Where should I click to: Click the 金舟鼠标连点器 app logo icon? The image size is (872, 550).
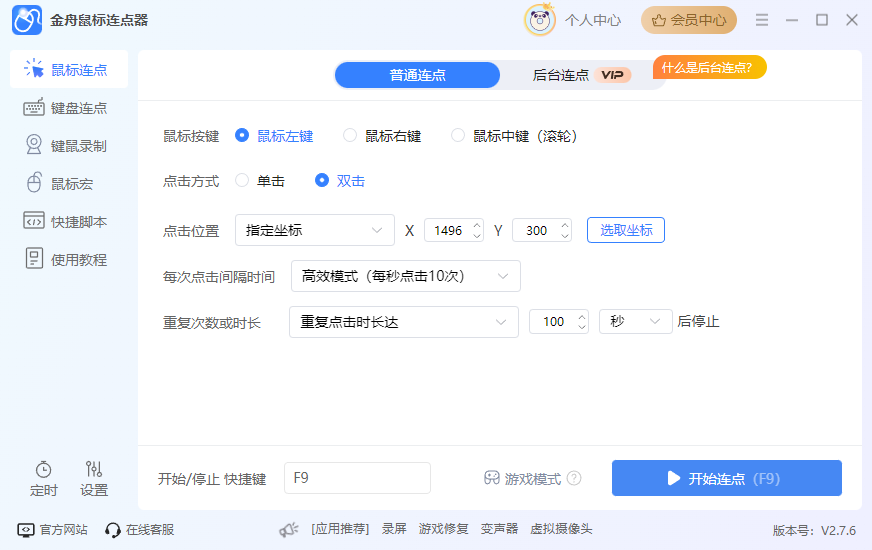click(x=27, y=20)
